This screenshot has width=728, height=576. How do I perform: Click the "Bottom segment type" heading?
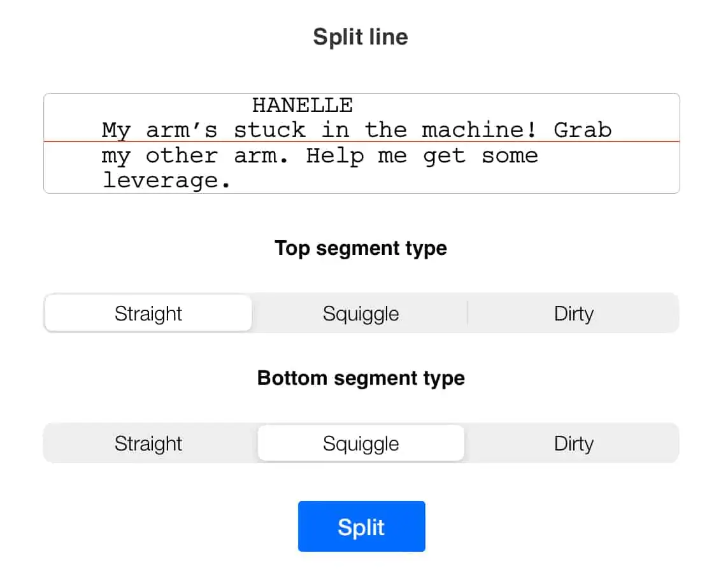tap(360, 378)
